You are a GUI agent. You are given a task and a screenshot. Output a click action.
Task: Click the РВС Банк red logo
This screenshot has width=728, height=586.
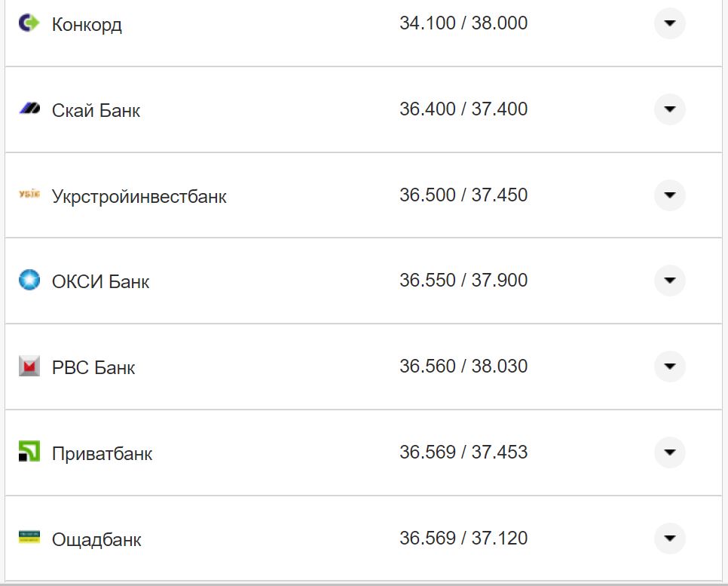coord(29,367)
